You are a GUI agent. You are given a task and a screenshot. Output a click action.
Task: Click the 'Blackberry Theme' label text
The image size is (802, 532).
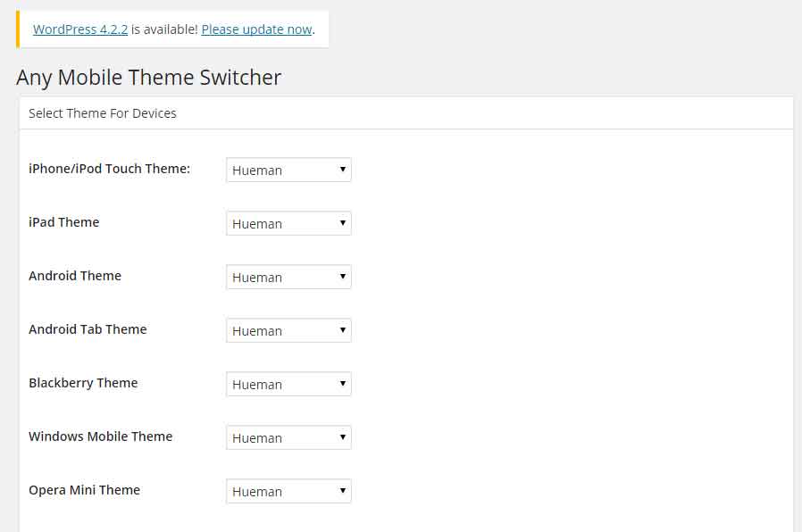(x=83, y=383)
